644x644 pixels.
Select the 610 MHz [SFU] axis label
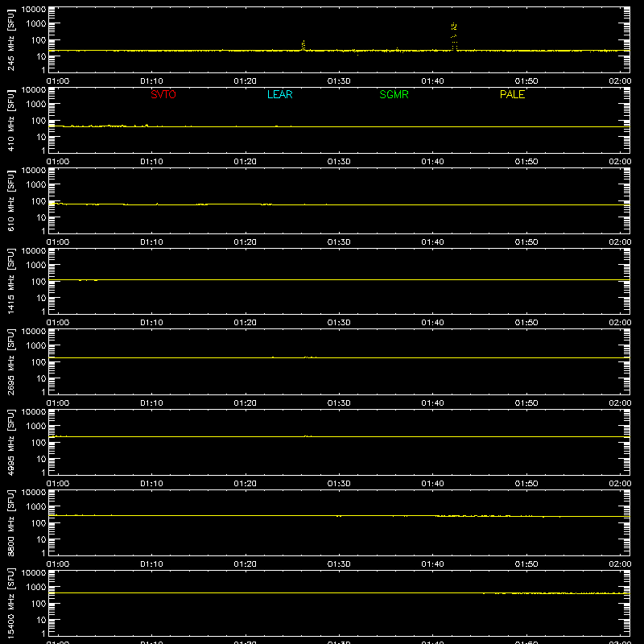pyautogui.click(x=10, y=200)
